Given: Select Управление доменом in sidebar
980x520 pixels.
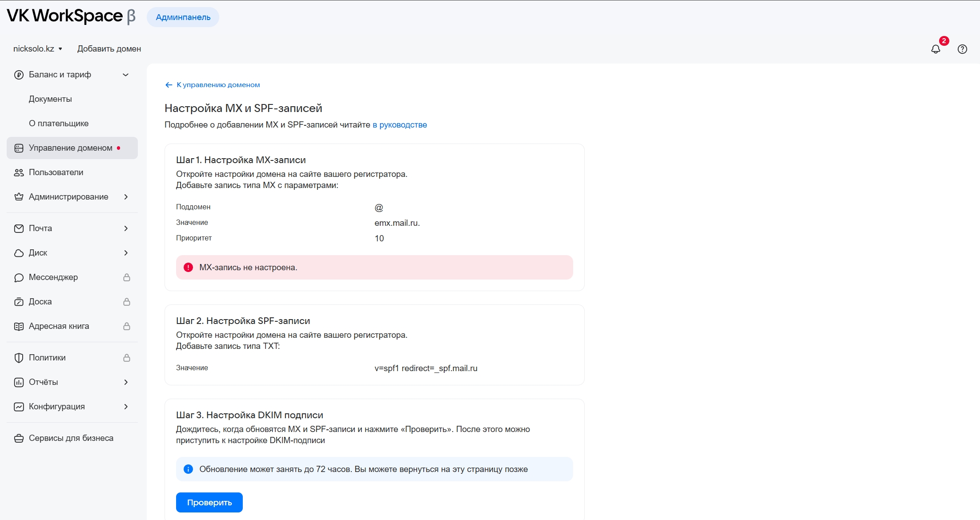Looking at the screenshot, I should pos(71,148).
